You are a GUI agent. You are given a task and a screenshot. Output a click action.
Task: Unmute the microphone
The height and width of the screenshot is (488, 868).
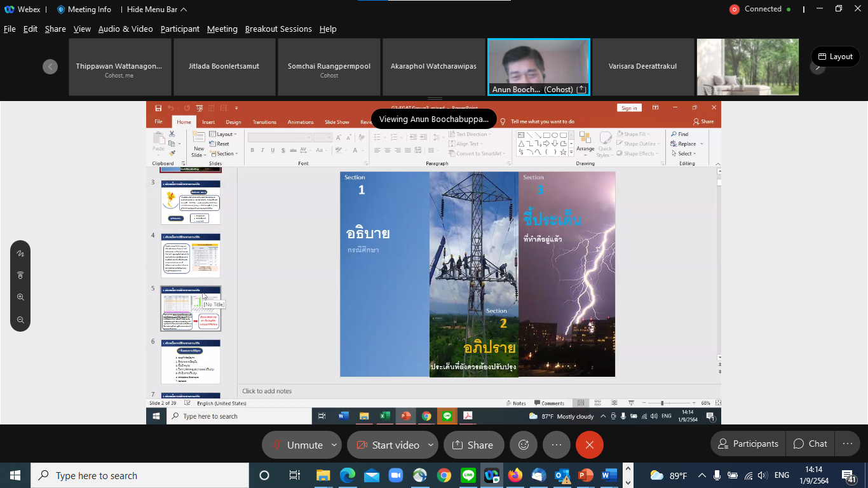click(297, 445)
